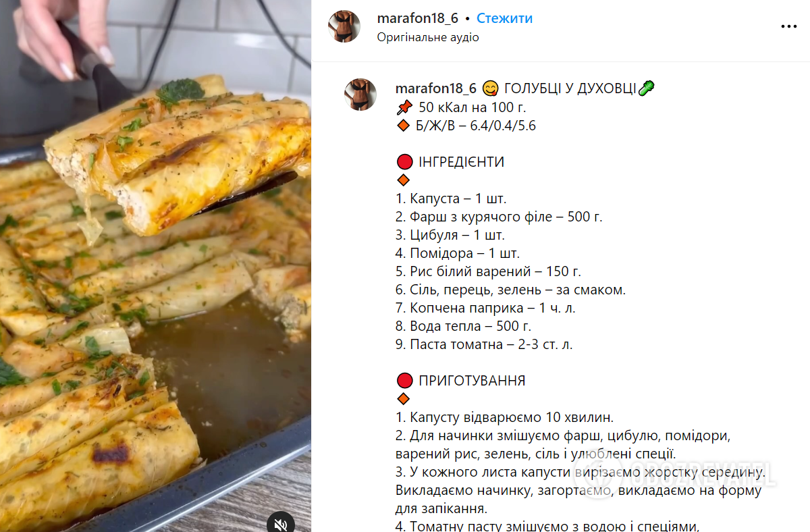810x532 pixels.
Task: Click the ІНГРЕДІЄНТИ heading text
Action: point(462,162)
